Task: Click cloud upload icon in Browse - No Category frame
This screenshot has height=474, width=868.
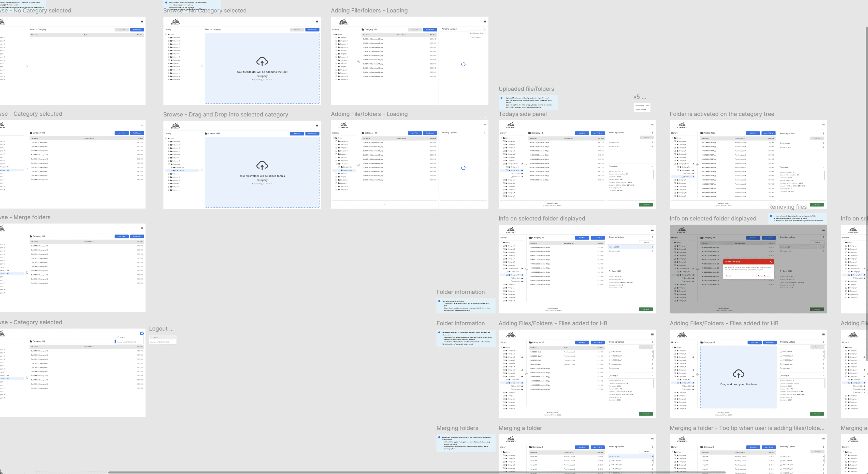Action: [x=262, y=62]
